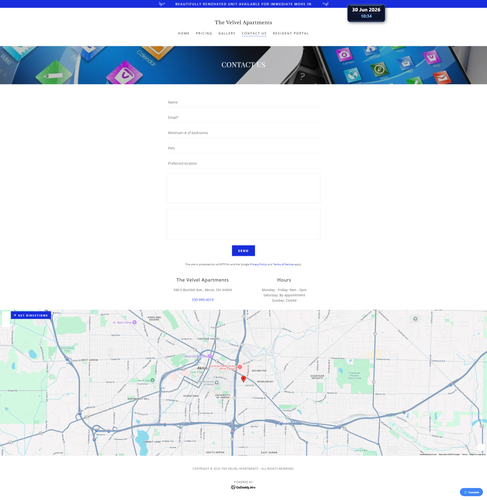Click the copyright notice in footer
The width and height of the screenshot is (487, 500).
tap(243, 469)
